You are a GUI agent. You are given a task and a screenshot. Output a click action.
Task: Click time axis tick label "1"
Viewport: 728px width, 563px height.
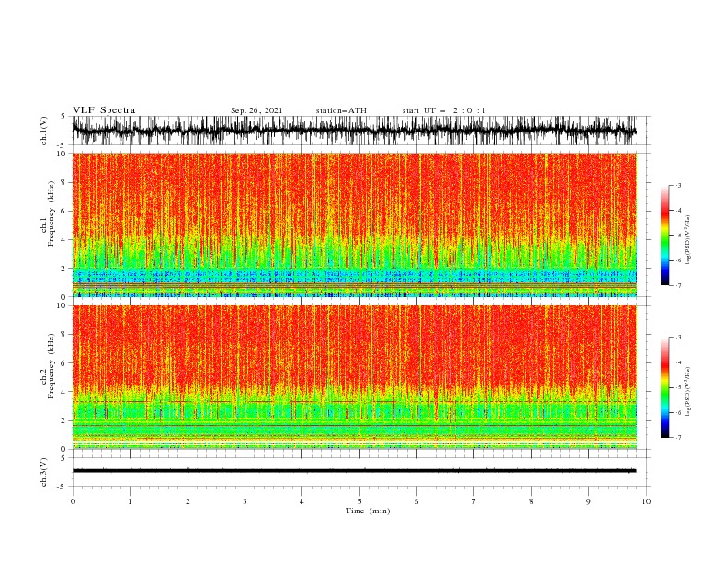(x=130, y=501)
